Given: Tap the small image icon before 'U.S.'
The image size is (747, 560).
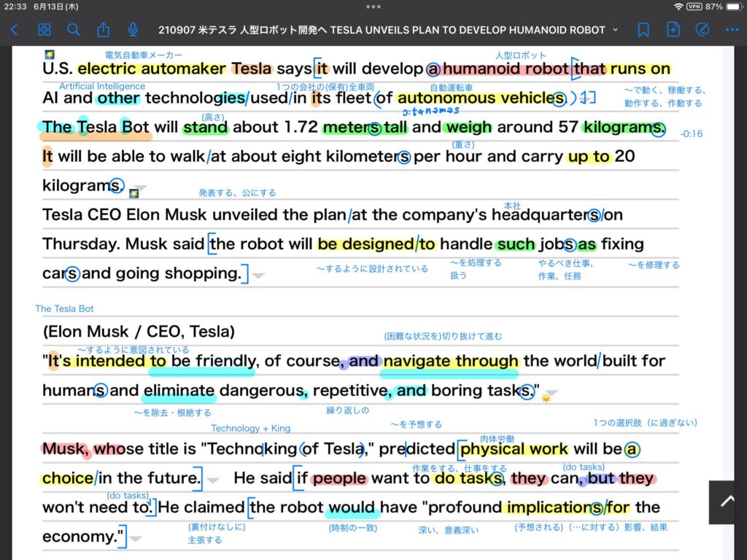Looking at the screenshot, I should pyautogui.click(x=49, y=54).
